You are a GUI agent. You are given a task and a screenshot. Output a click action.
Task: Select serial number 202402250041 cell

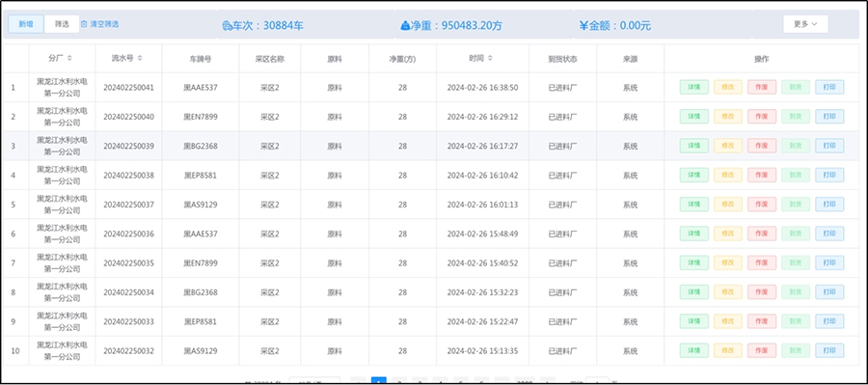point(129,88)
